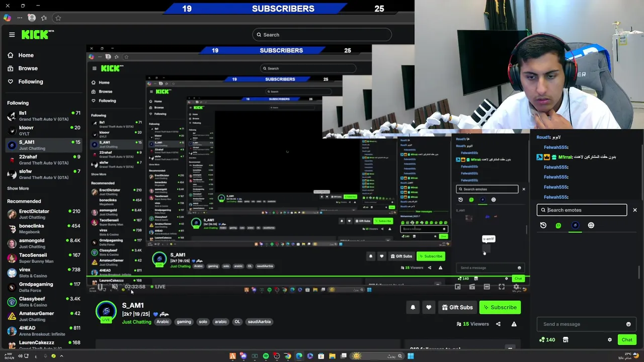
Task: Toggle follow heart for S_AM1
Action: click(x=429, y=307)
